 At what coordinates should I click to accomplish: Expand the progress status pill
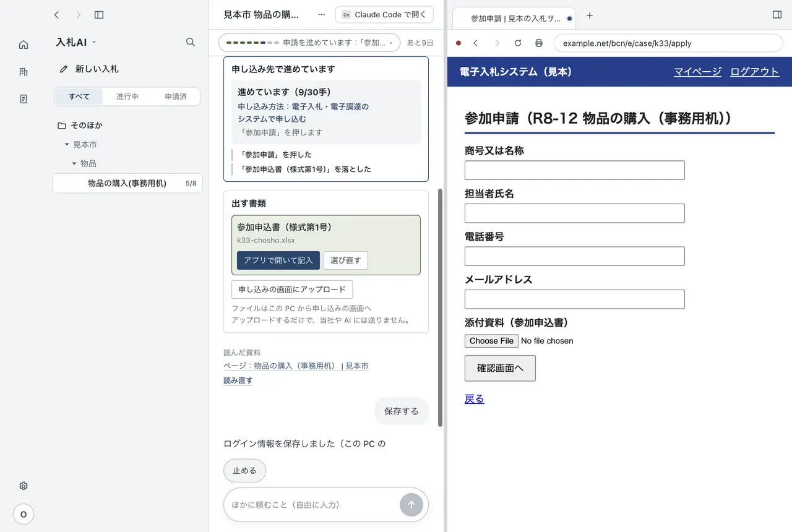(x=310, y=43)
